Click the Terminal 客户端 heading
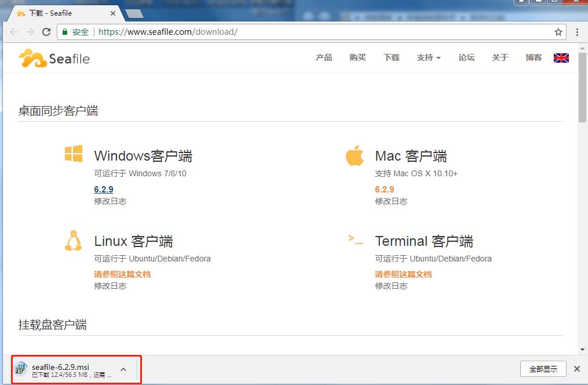This screenshot has width=588, height=385. coord(424,241)
